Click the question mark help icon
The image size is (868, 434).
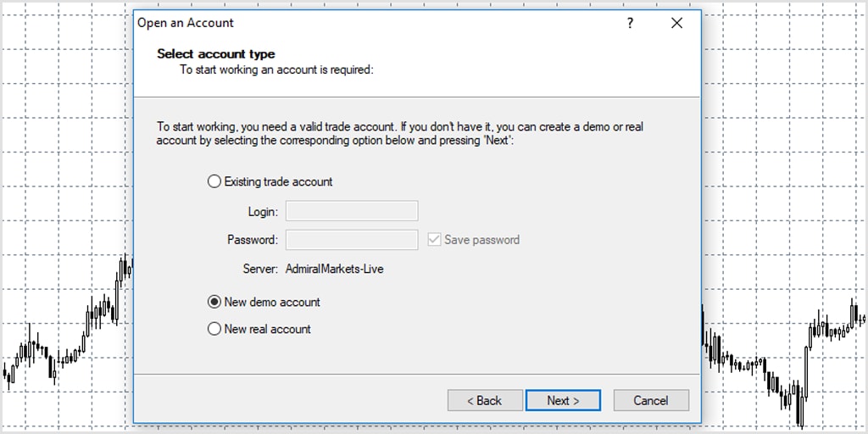pos(630,23)
